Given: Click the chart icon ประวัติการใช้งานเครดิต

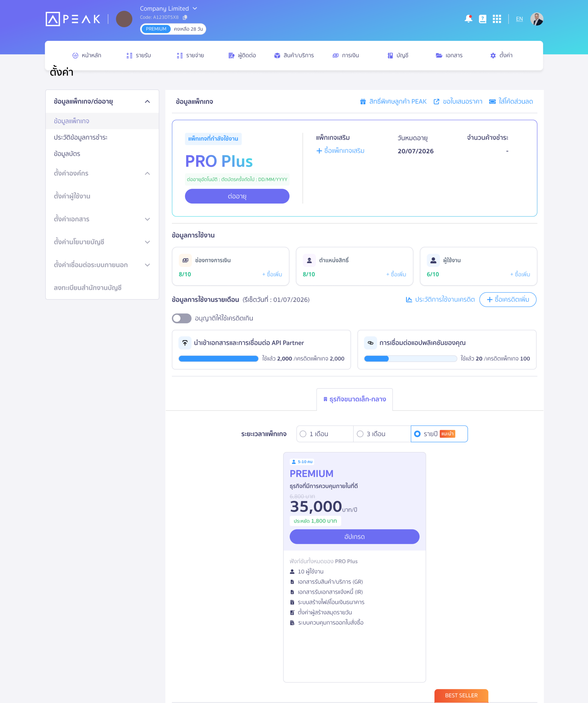Looking at the screenshot, I should (409, 300).
